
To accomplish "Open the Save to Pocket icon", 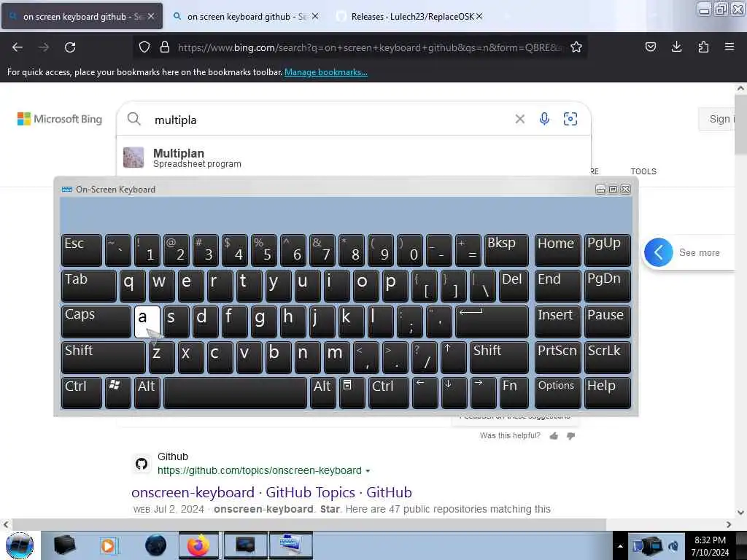I will pyautogui.click(x=650, y=47).
